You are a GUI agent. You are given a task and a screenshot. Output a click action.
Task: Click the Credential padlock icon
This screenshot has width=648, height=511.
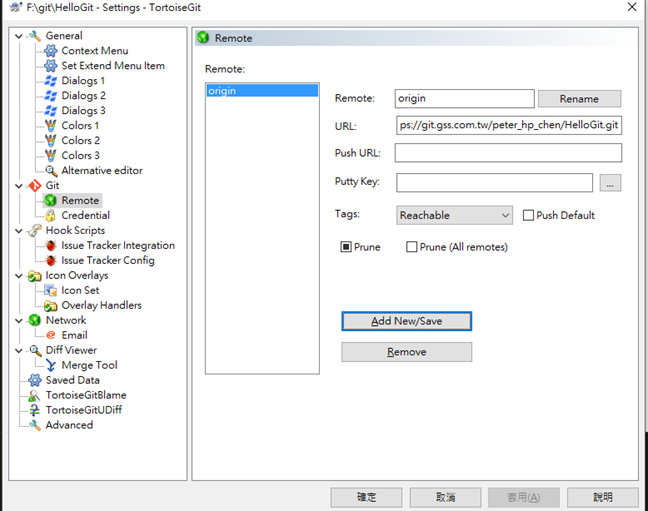(x=50, y=215)
